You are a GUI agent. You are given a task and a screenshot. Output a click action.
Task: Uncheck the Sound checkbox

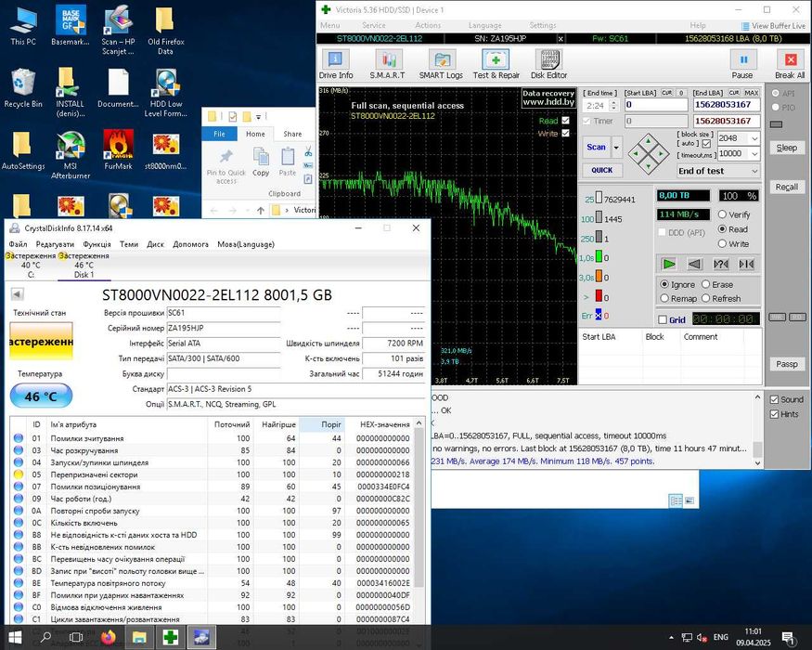[x=775, y=399]
